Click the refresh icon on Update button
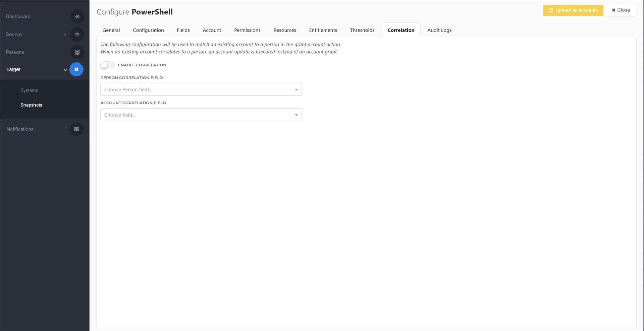 tap(551, 10)
